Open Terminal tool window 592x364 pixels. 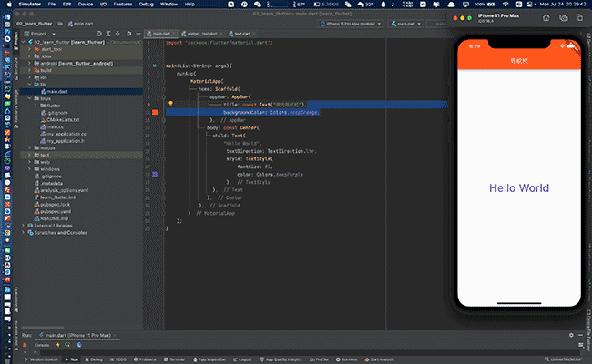(x=174, y=359)
